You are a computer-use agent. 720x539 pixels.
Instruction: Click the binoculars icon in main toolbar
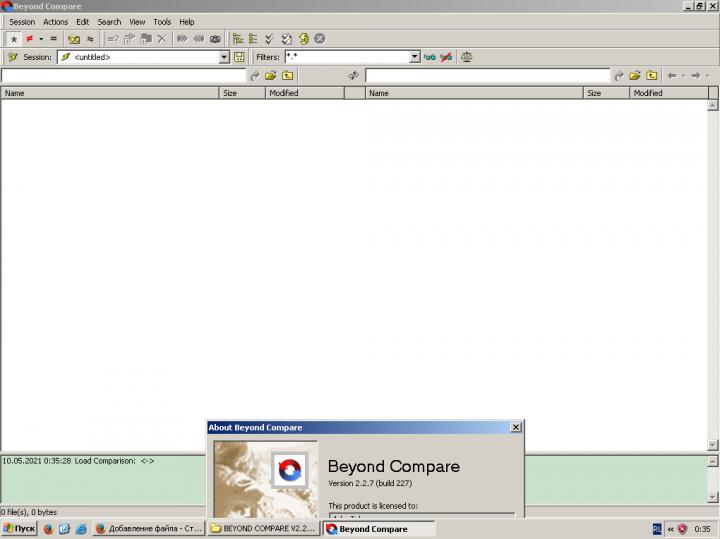click(215, 39)
